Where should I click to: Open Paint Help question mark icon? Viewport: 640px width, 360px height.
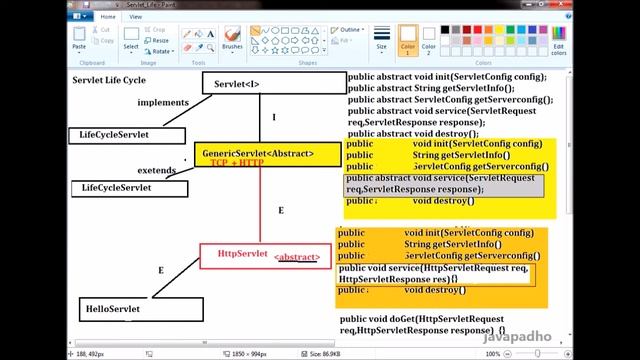point(568,16)
